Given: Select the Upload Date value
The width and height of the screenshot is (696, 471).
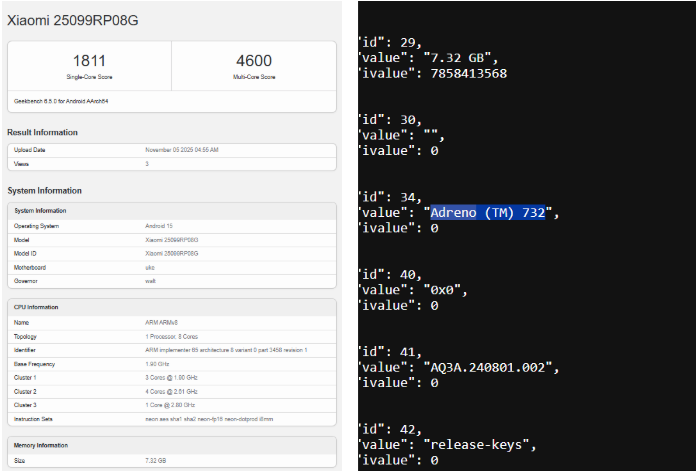Looking at the screenshot, I should tap(181, 150).
